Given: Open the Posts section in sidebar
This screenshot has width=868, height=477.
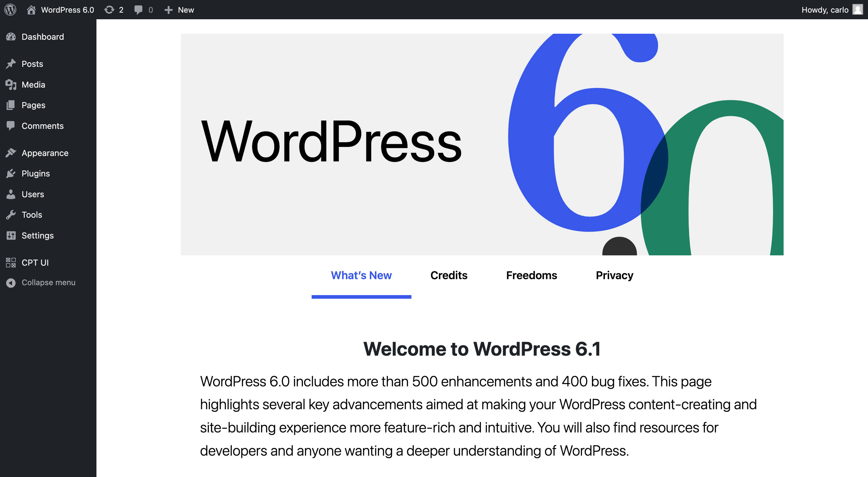Looking at the screenshot, I should click(32, 64).
